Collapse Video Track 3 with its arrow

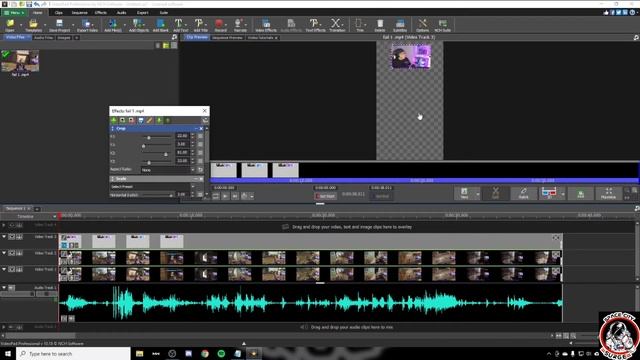tap(4, 237)
